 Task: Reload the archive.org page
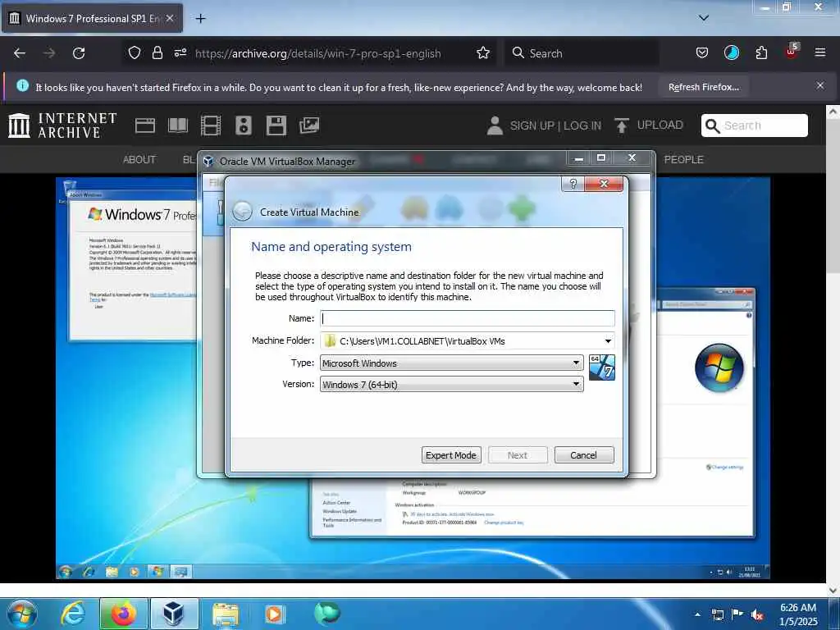79,53
